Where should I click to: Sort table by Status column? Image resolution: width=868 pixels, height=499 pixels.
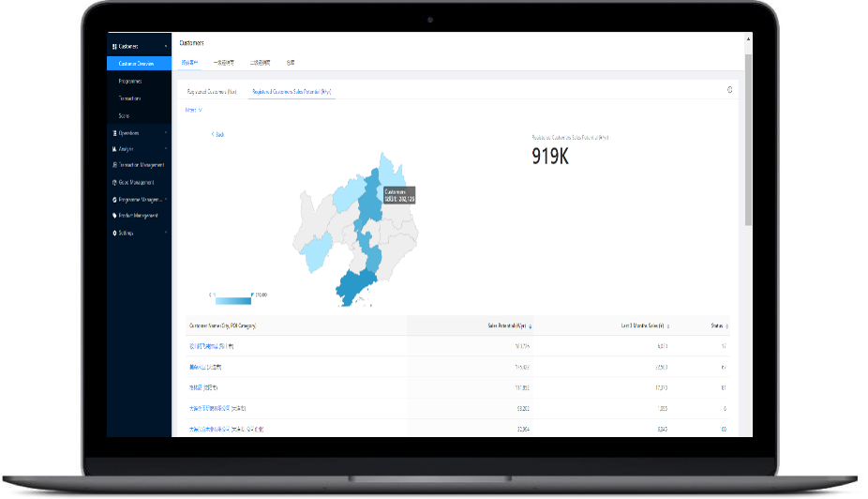click(x=727, y=326)
